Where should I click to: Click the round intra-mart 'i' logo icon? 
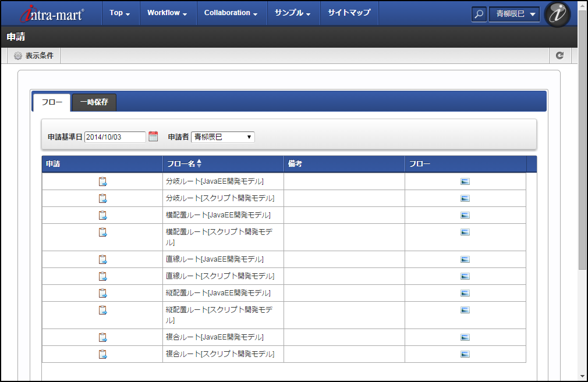557,15
